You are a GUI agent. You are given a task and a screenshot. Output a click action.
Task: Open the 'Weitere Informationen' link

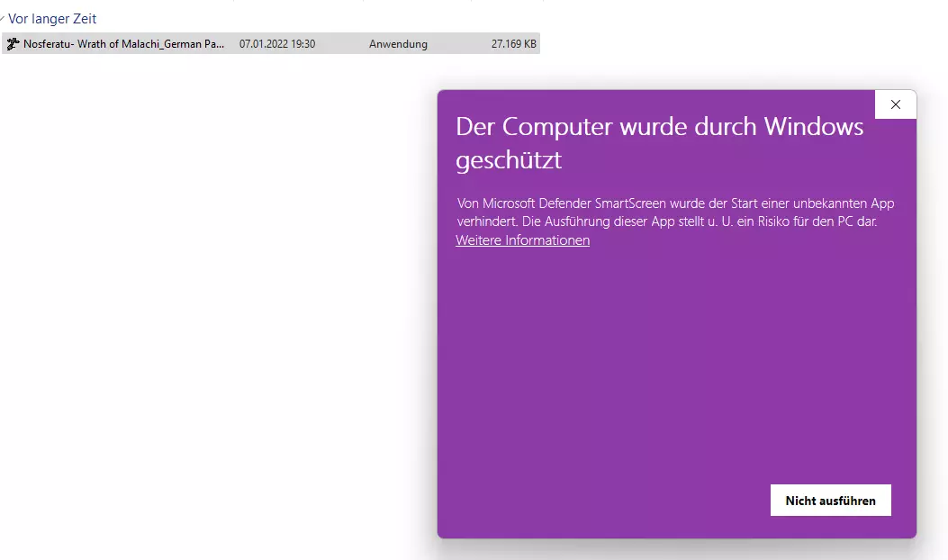pyautogui.click(x=522, y=240)
